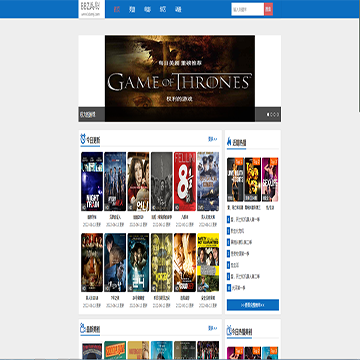
Task: Select the first carousel dot on banner
Action: click(268, 114)
